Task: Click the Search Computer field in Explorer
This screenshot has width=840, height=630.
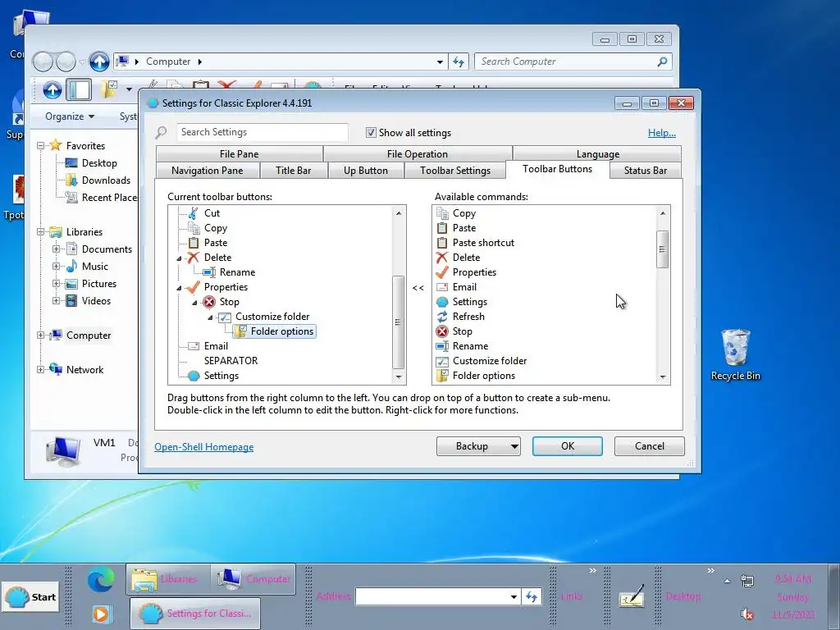Action: 573,62
